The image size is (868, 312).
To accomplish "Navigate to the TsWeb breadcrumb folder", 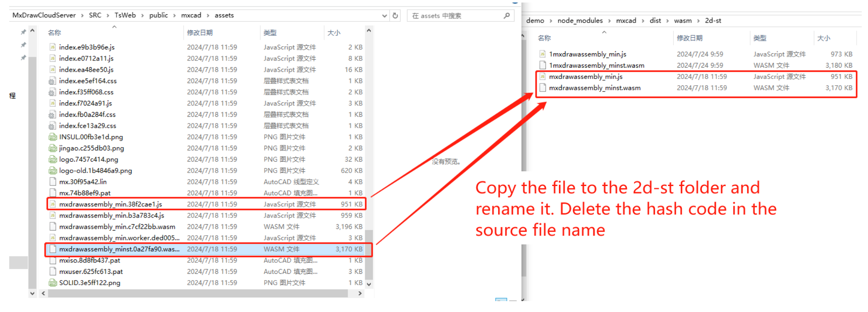I will [125, 15].
